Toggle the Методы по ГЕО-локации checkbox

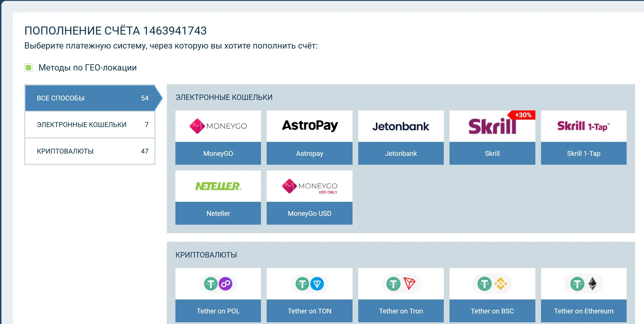(29, 68)
